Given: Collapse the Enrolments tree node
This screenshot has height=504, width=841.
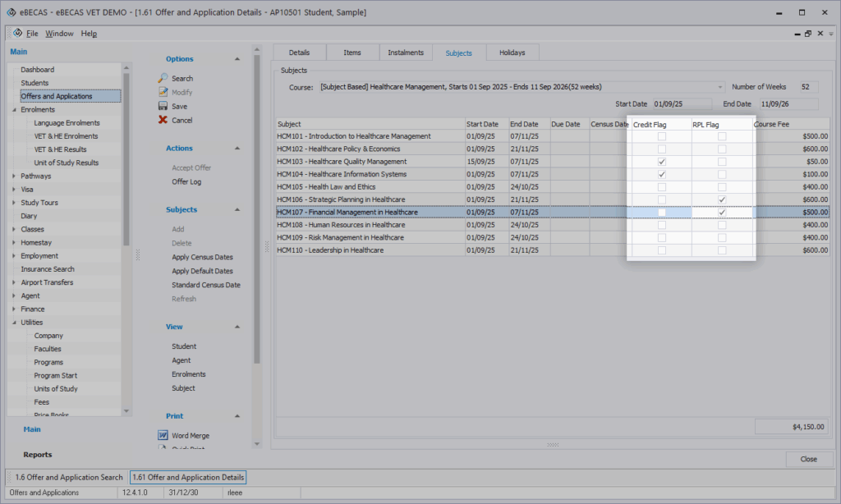Looking at the screenshot, I should (x=15, y=109).
